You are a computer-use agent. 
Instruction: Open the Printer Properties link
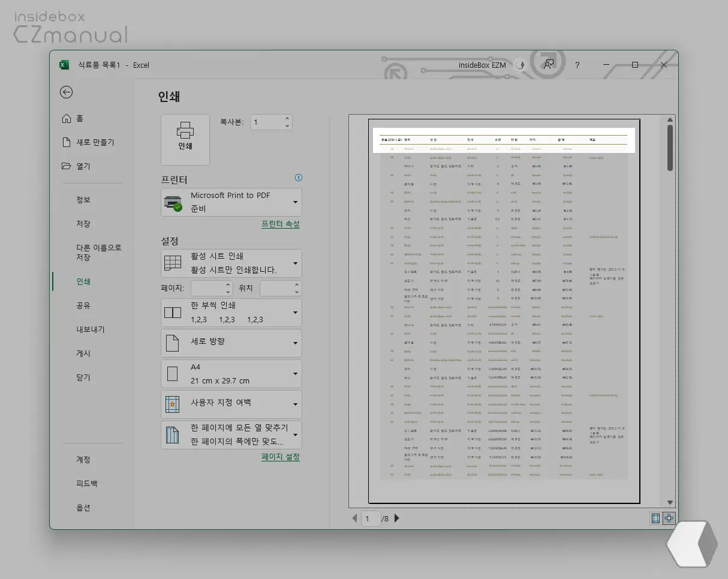click(280, 224)
